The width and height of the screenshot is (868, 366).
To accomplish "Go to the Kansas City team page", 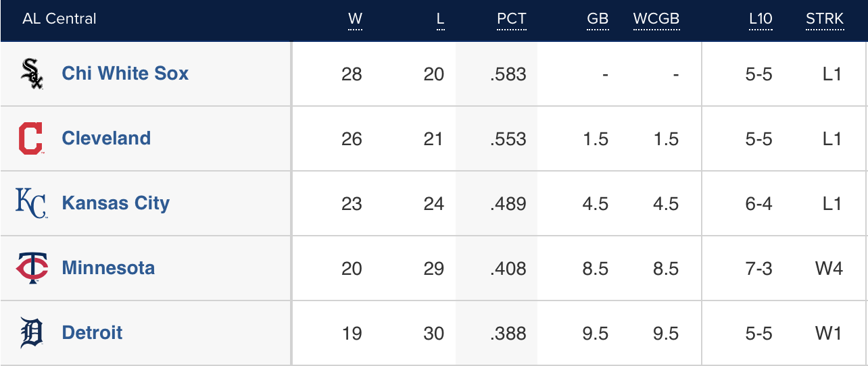I will 116,203.
